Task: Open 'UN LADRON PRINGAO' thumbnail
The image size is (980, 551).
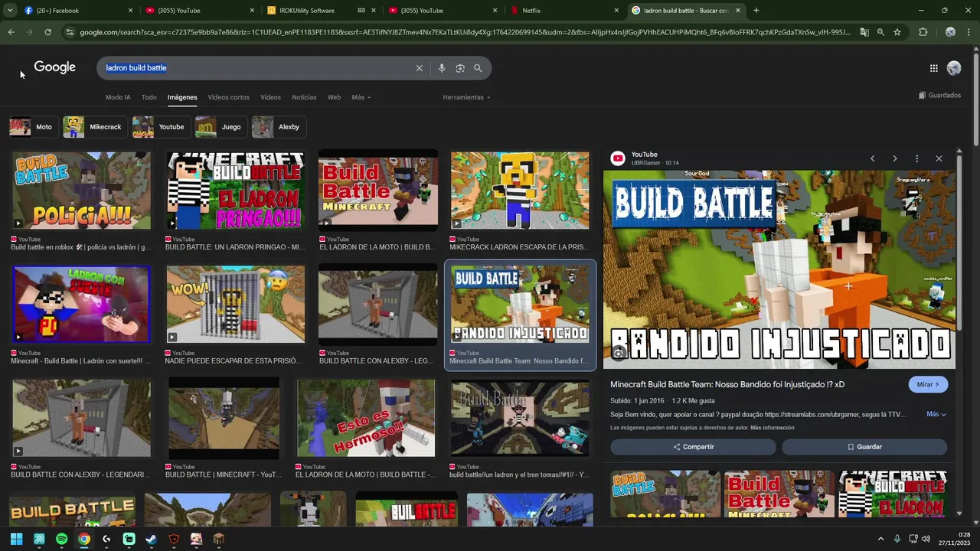Action: point(235,191)
